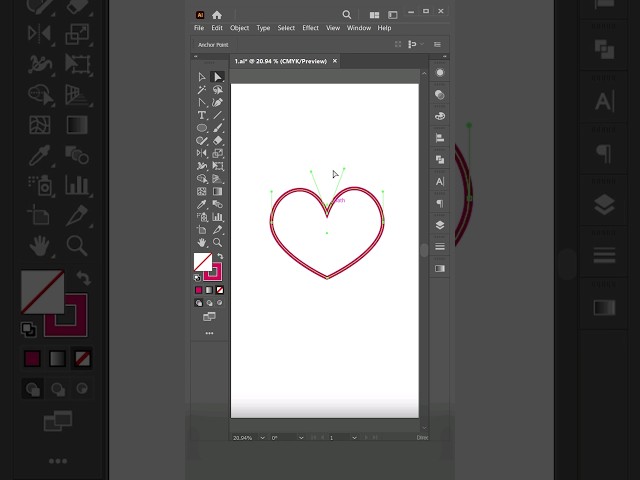Screen dimensions: 640x480
Task: Select the Eraser tool
Action: tap(218, 140)
